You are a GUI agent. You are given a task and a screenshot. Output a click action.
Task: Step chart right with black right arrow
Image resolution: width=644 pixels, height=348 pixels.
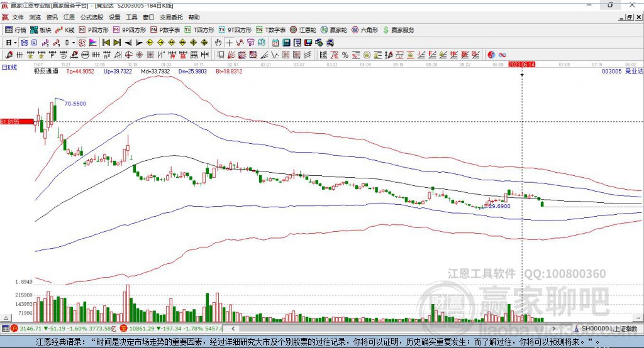[139, 43]
